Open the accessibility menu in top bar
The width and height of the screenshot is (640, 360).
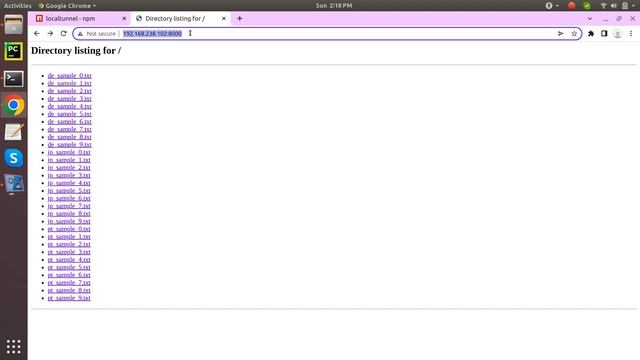(x=552, y=6)
